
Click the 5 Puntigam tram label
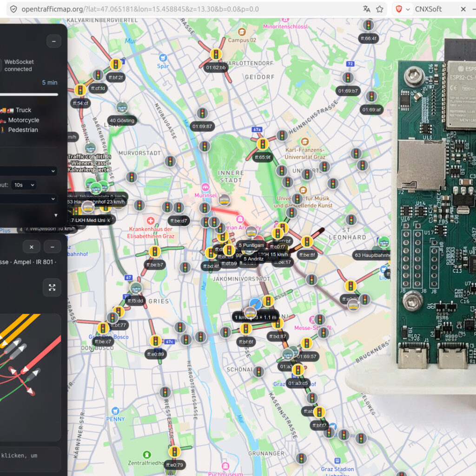click(x=251, y=245)
